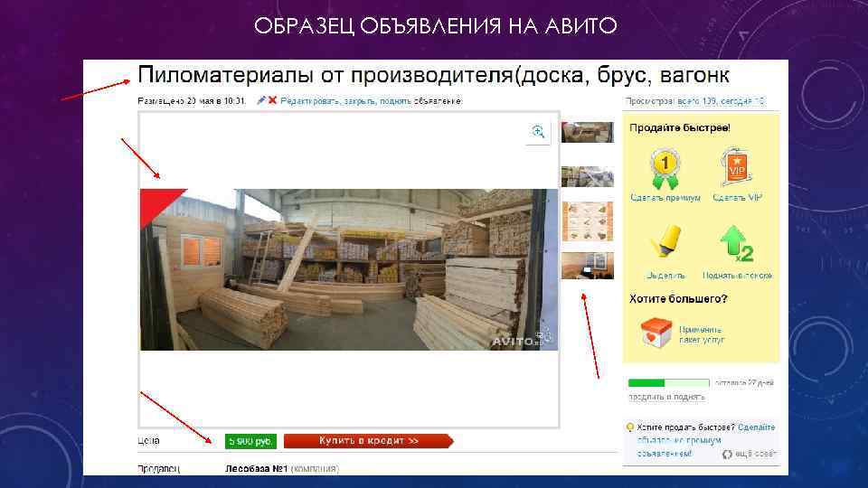Click the red gift box package icon
The height and width of the screenshot is (488, 868).
coord(656,332)
